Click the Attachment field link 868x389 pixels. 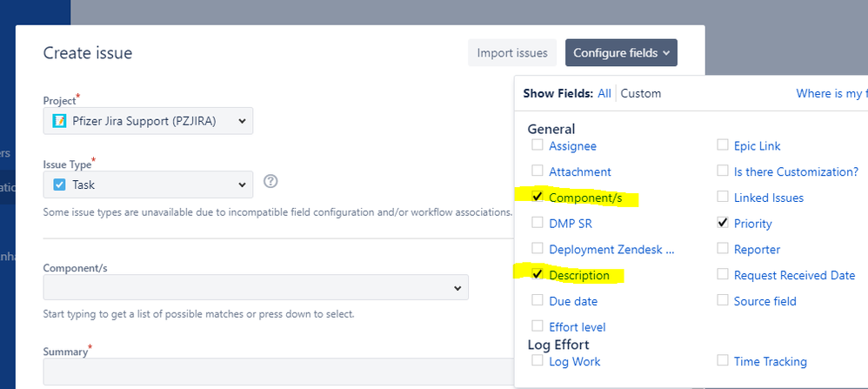tap(579, 171)
